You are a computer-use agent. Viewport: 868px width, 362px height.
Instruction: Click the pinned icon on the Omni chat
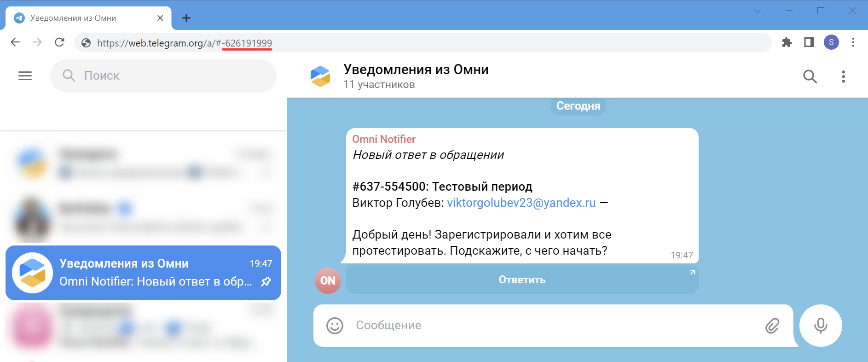pyautogui.click(x=266, y=281)
